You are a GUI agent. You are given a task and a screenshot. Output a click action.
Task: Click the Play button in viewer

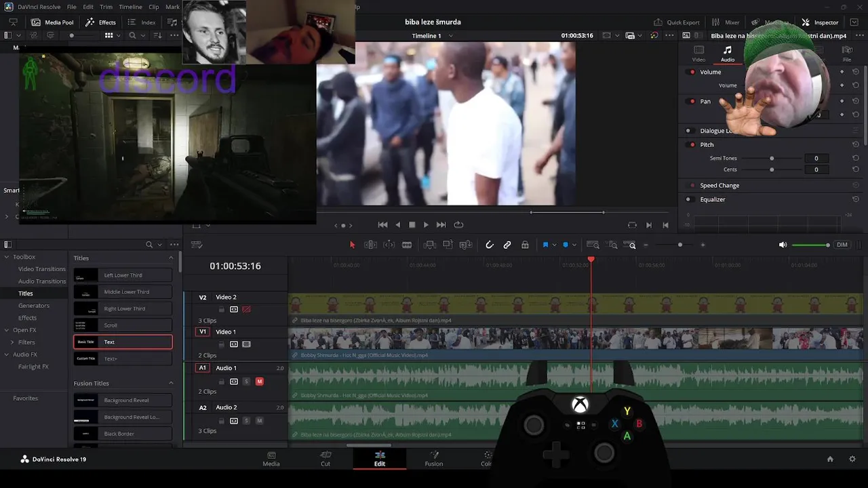426,225
